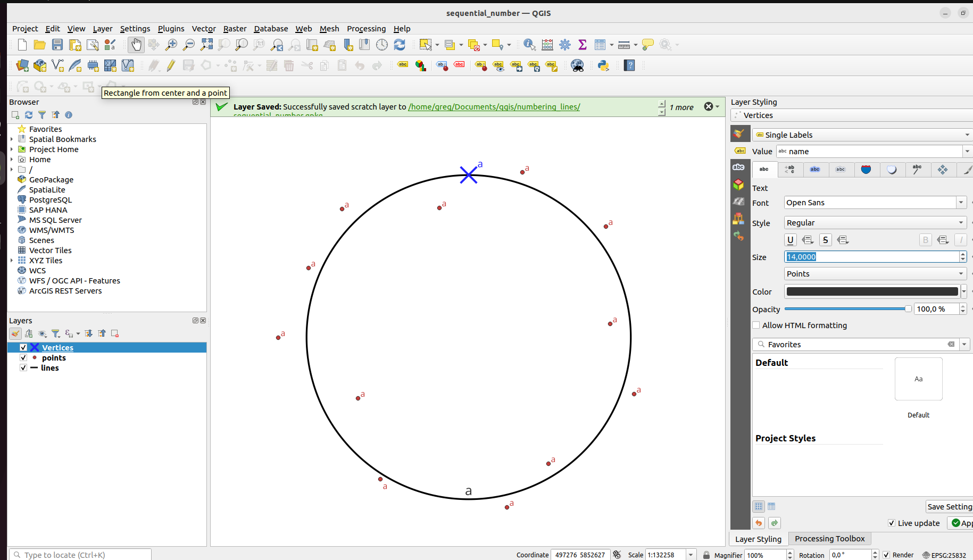
Task: Expand the XYZ Tiles tree item
Action: tap(12, 261)
